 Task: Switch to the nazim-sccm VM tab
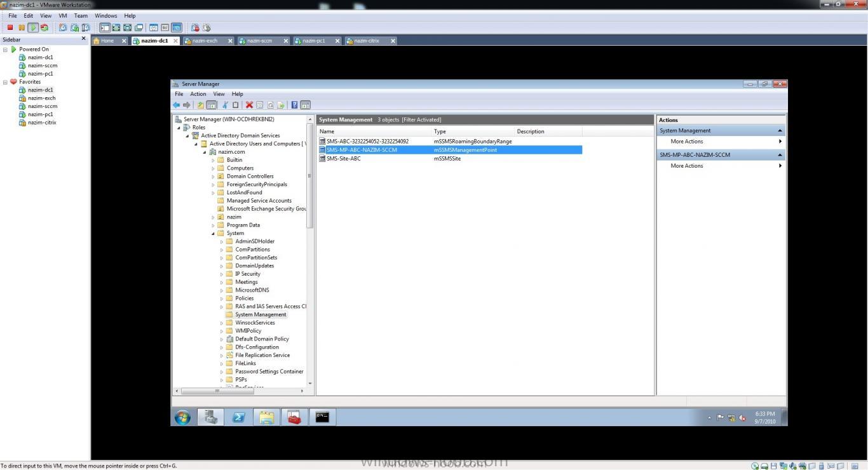(259, 41)
